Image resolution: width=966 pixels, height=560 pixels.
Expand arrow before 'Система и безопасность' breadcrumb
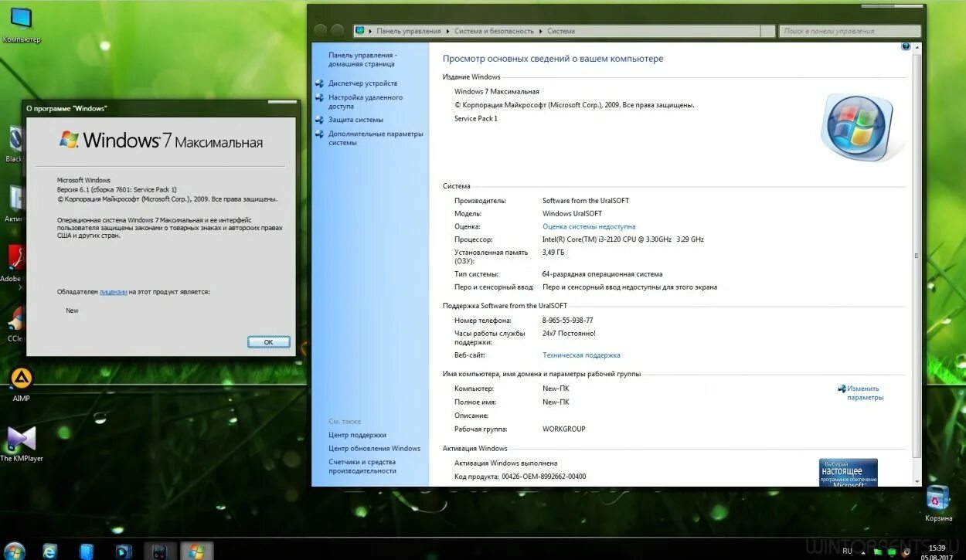click(x=447, y=31)
